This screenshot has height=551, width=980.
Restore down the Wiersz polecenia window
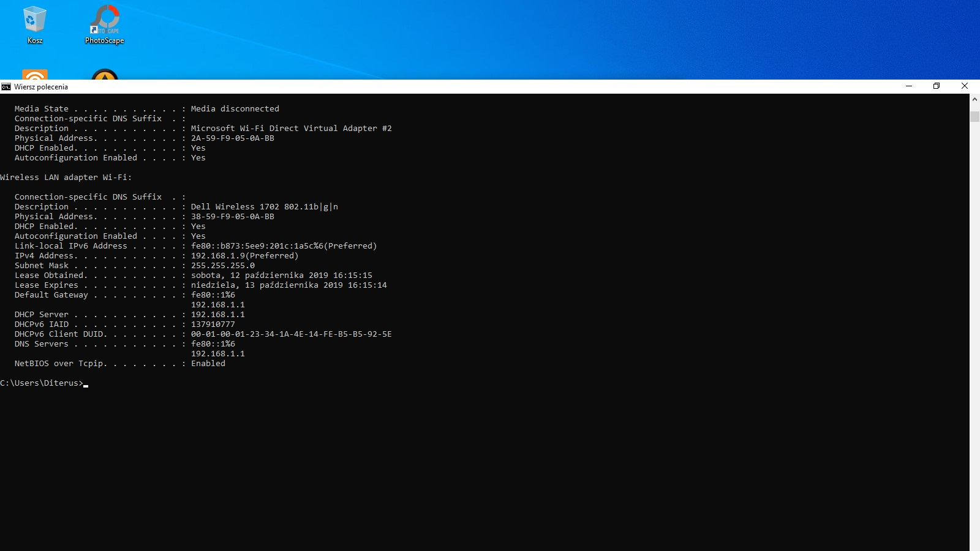pyautogui.click(x=937, y=86)
